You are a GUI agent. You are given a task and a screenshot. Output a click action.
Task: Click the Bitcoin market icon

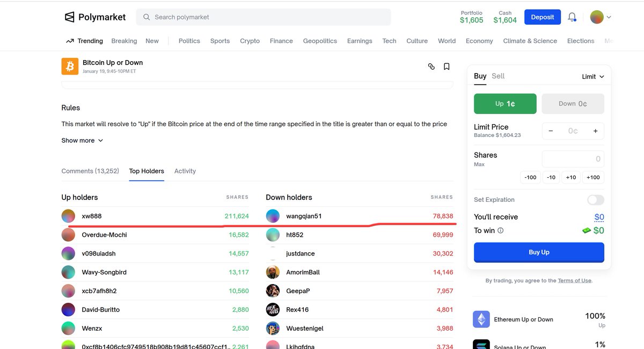[70, 67]
